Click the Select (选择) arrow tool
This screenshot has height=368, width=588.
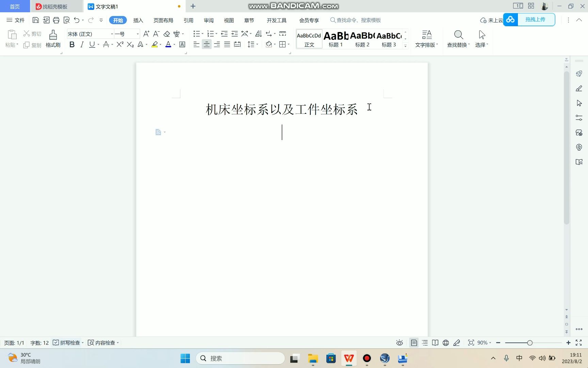[x=482, y=39]
